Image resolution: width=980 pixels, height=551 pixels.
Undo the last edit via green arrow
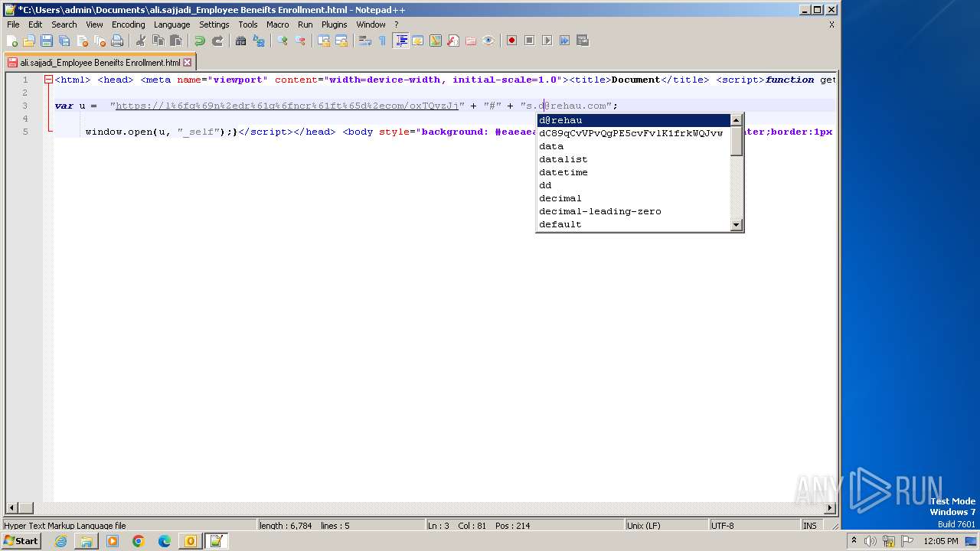pyautogui.click(x=199, y=41)
